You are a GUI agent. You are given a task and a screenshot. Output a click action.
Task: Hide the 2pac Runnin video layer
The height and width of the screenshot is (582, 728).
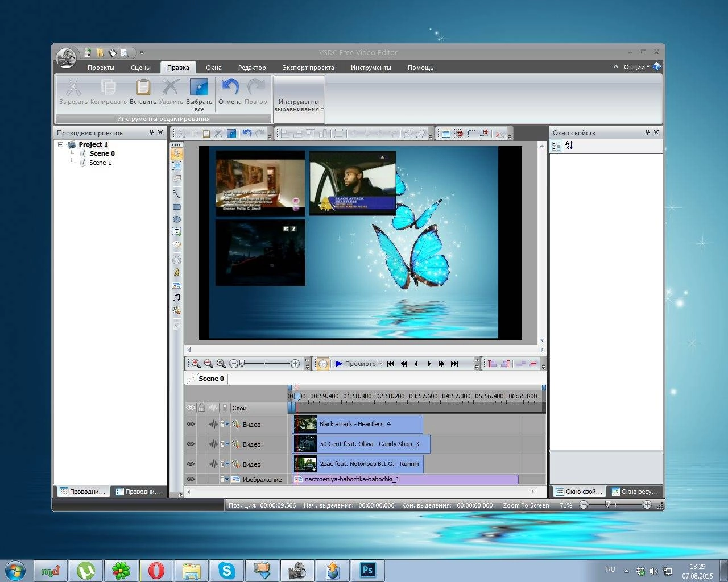(x=191, y=464)
